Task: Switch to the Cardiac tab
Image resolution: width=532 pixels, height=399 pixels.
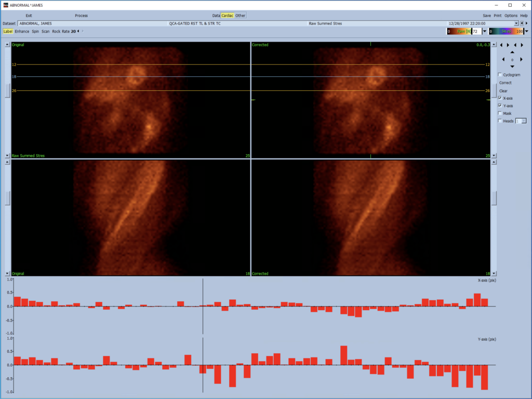Action: 228,16
